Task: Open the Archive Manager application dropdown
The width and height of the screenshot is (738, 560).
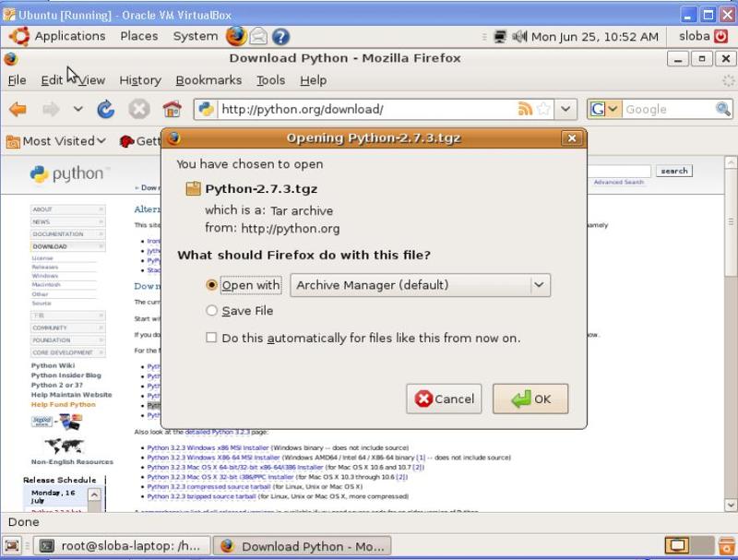Action: (x=421, y=285)
